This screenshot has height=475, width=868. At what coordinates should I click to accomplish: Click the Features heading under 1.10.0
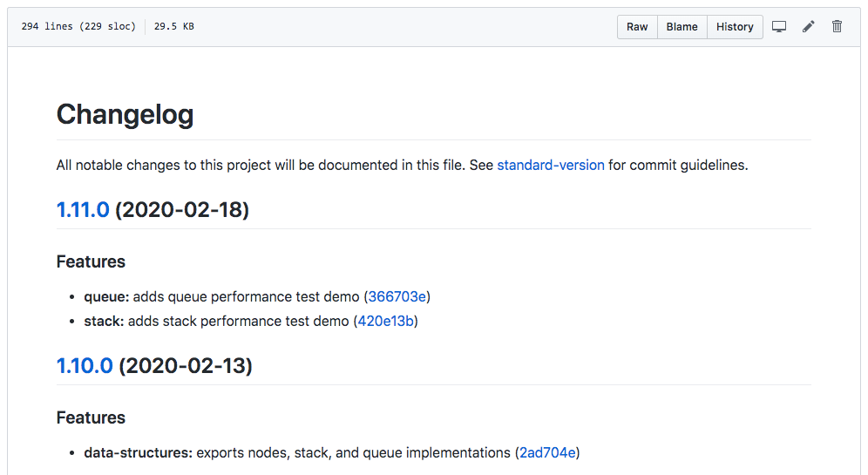pos(91,417)
